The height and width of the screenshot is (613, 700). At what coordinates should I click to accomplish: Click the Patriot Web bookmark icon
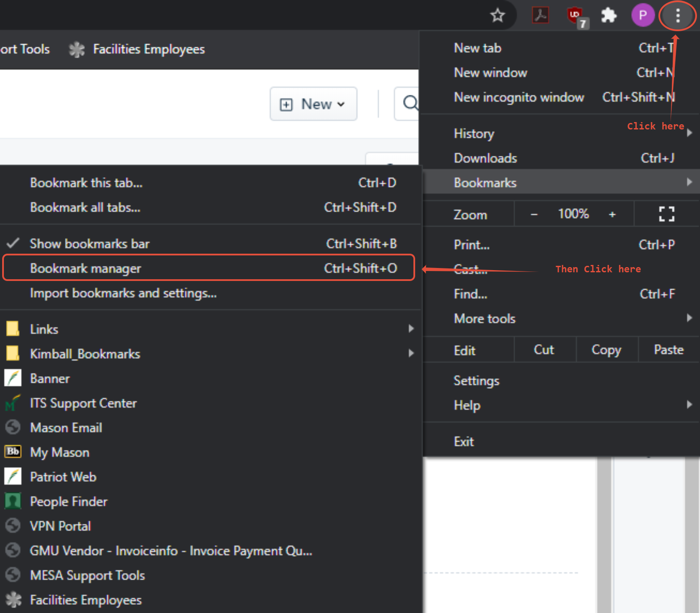(13, 477)
